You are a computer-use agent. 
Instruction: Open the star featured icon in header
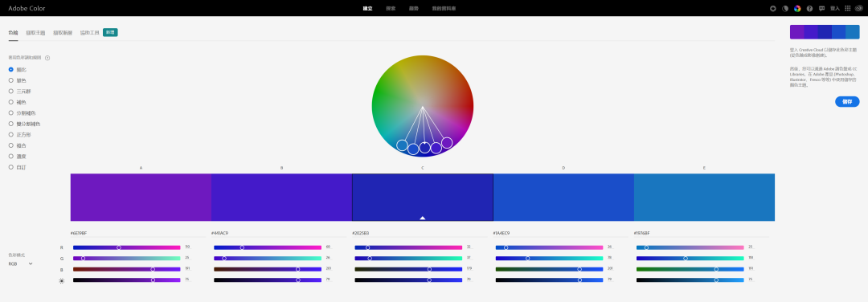tap(773, 8)
